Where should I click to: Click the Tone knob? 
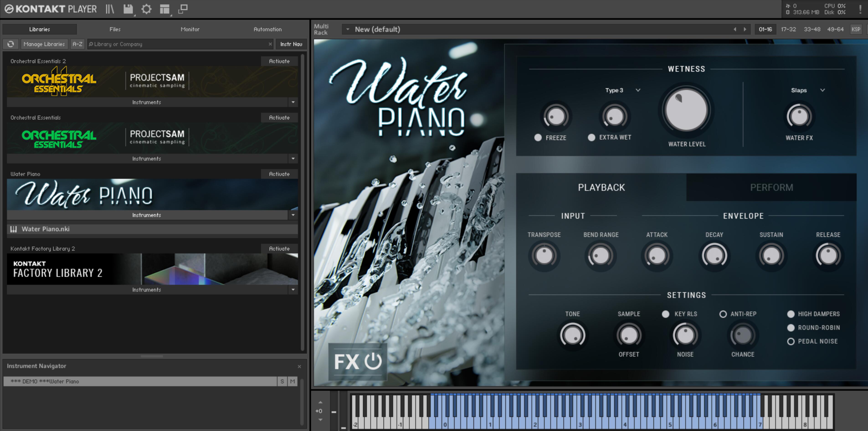point(572,335)
